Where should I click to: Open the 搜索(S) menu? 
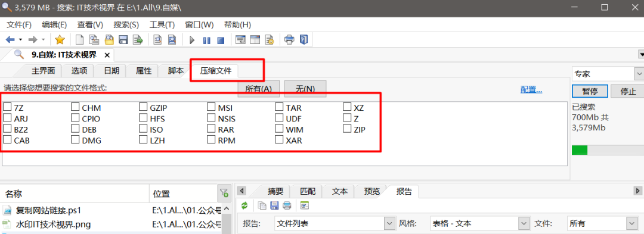[x=126, y=24]
